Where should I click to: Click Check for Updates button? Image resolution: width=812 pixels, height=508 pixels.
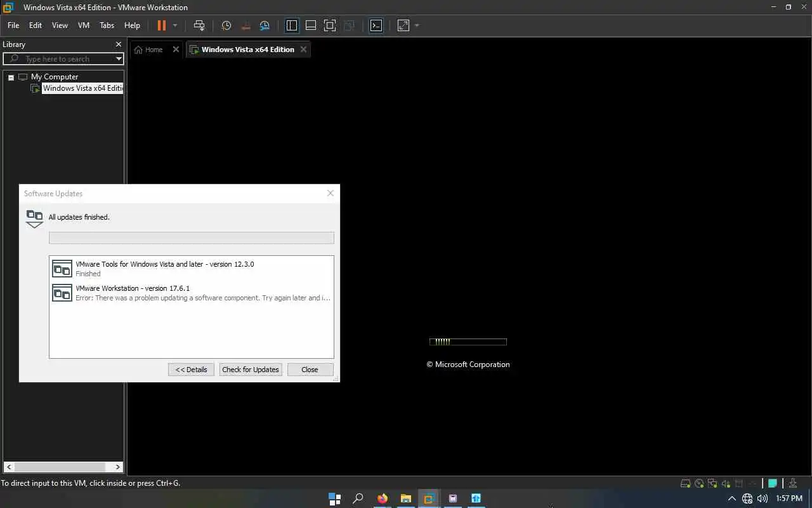pos(251,370)
